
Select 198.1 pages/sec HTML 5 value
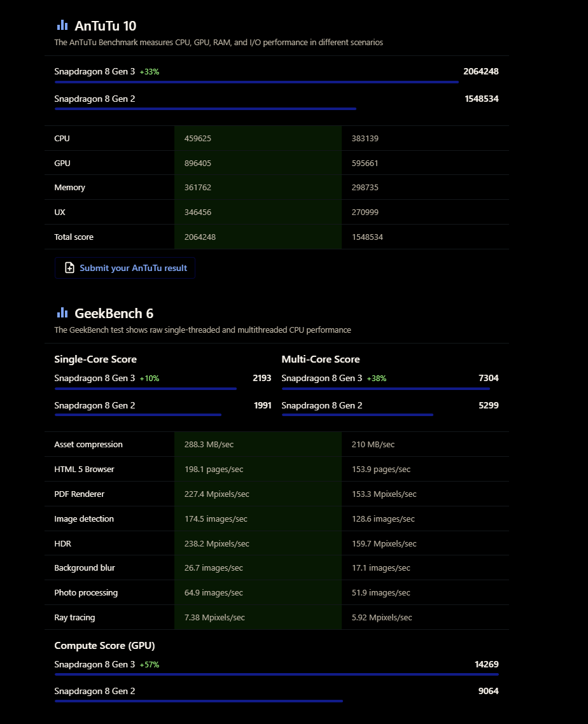click(214, 469)
